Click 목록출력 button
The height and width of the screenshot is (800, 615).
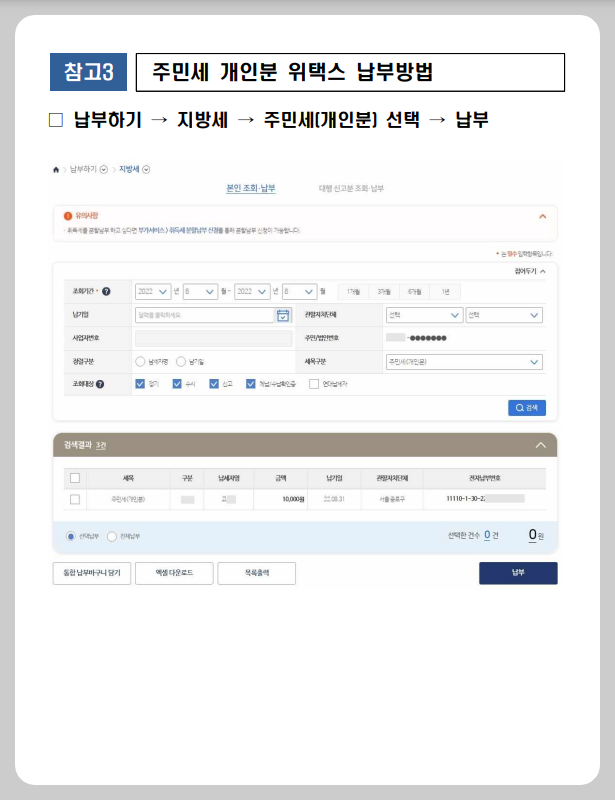[x=257, y=573]
